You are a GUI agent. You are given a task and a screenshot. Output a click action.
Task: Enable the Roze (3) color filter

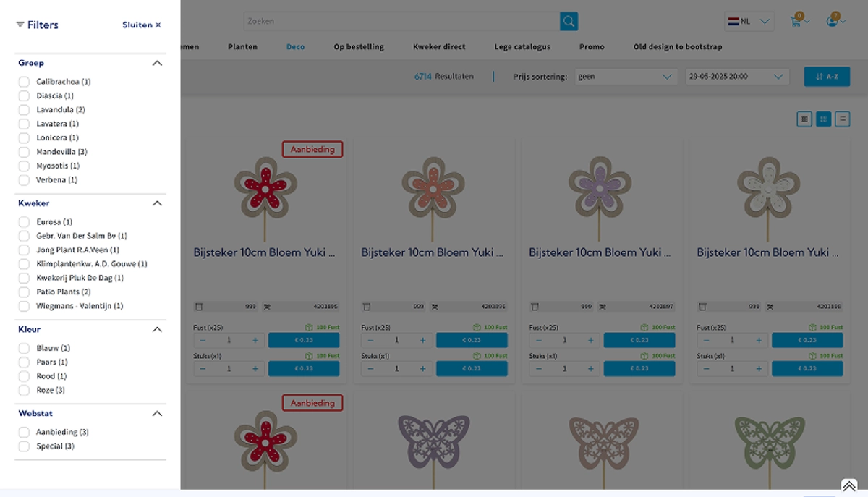24,391
